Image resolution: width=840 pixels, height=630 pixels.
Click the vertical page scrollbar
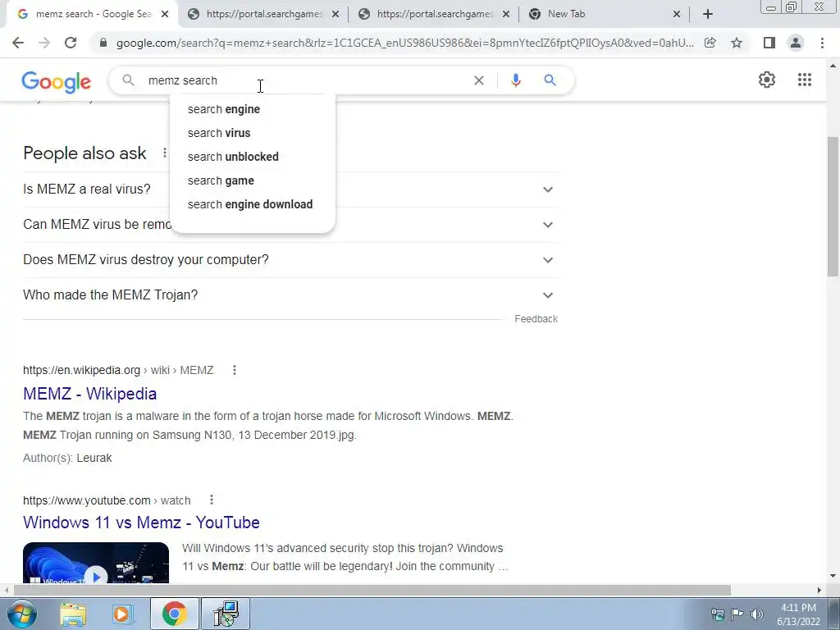833,206
